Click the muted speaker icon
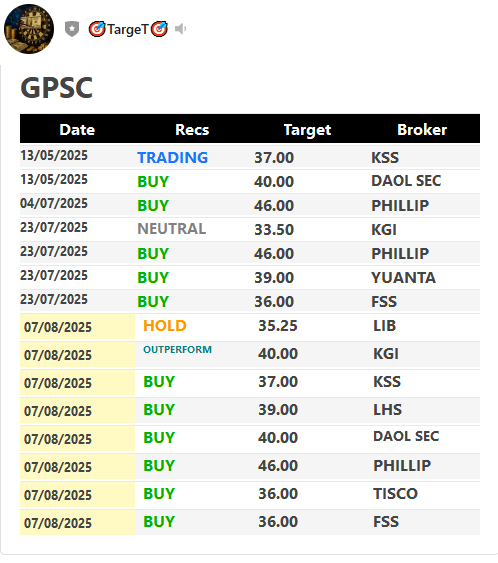The width and height of the screenshot is (498, 563). point(181,29)
